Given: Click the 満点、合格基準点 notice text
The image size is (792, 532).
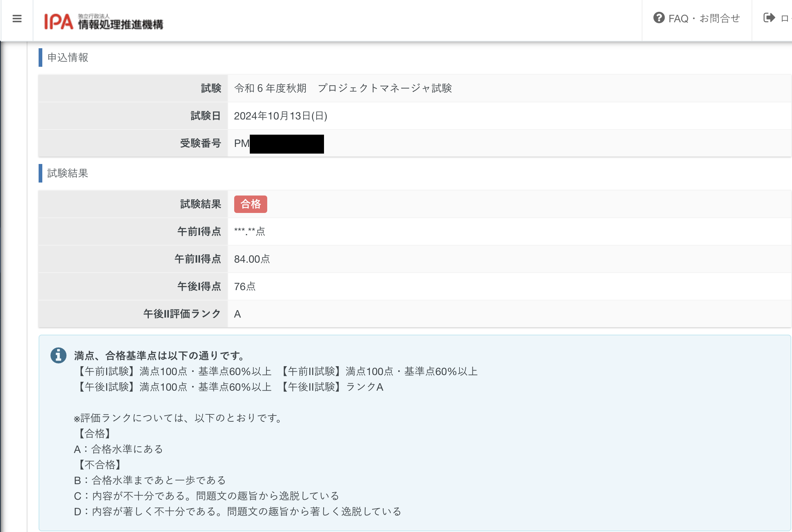Looking at the screenshot, I should pos(158,355).
